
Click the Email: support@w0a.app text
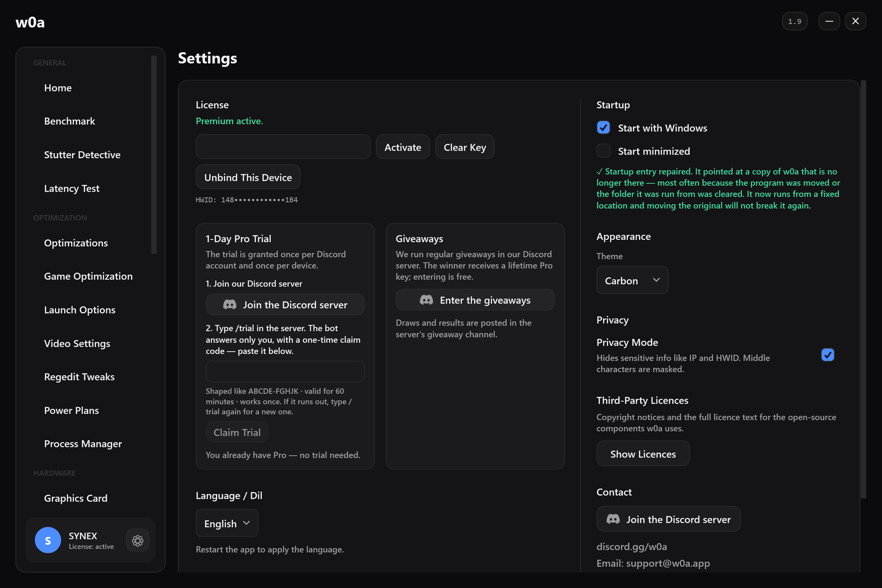click(x=653, y=563)
